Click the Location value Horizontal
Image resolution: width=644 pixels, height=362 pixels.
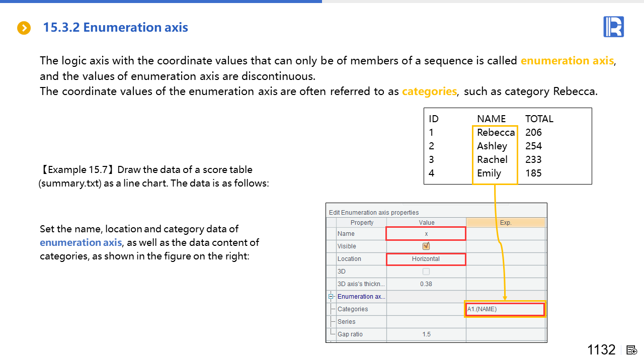click(x=426, y=259)
